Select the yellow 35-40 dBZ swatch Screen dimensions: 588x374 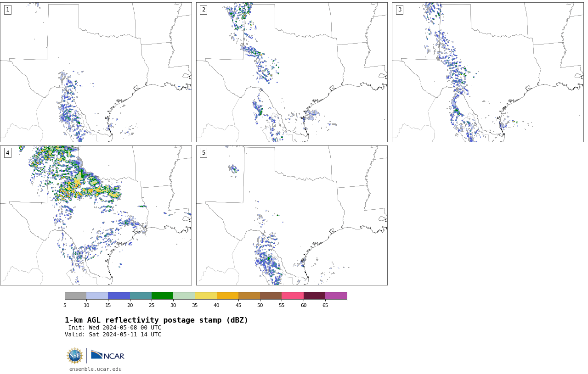pos(206,296)
